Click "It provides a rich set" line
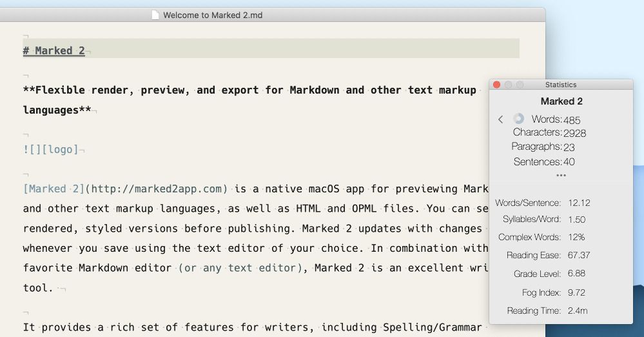 coord(252,327)
